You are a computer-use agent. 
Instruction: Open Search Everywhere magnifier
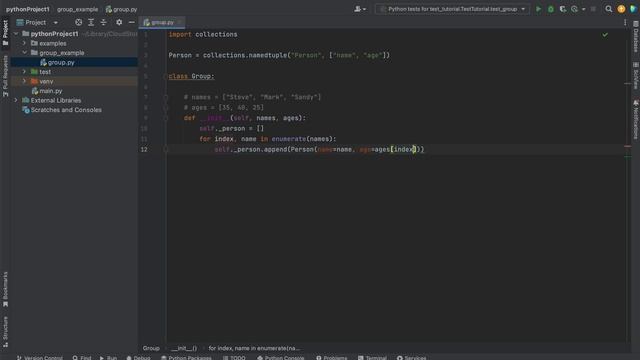(609, 9)
